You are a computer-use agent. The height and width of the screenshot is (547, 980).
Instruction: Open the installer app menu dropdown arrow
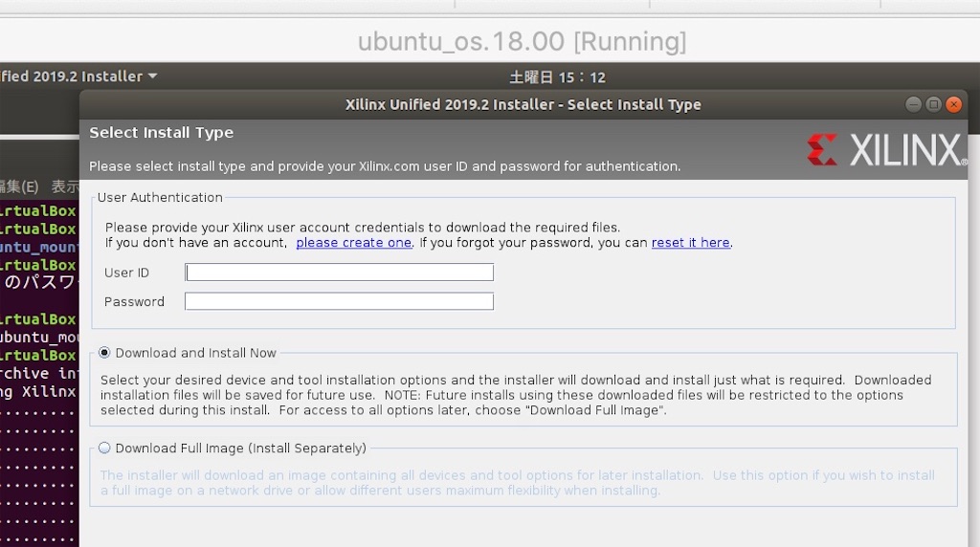point(152,77)
